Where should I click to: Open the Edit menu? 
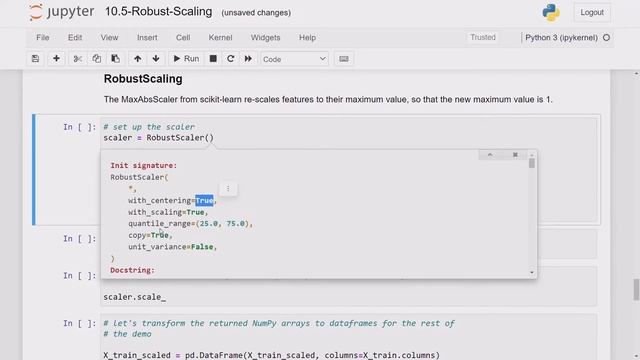click(x=75, y=38)
